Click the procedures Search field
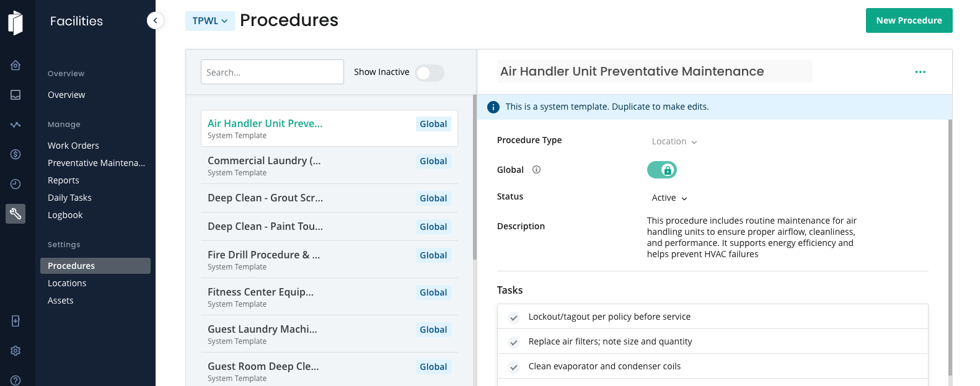The image size is (980, 386). pyautogui.click(x=272, y=72)
